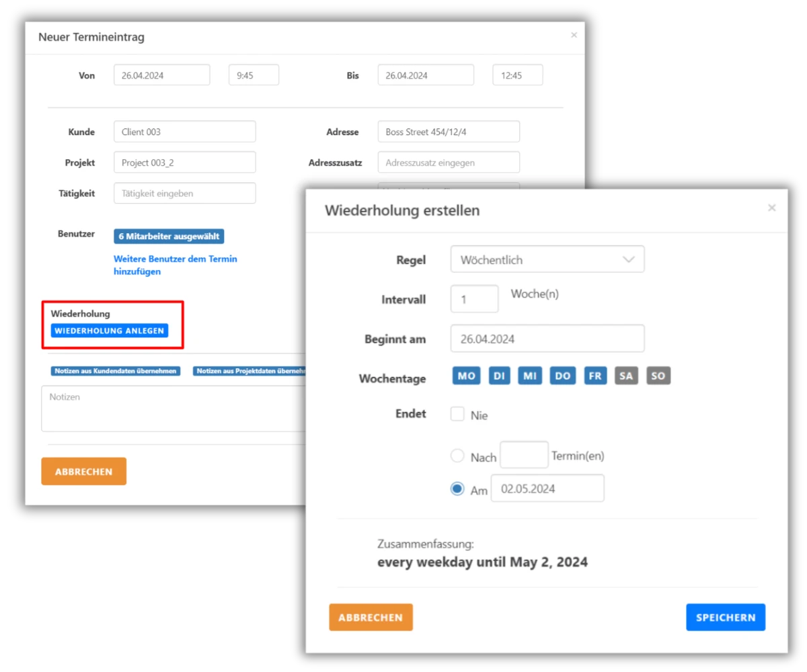The image size is (807, 672).
Task: Click Weitere Benutzer dem Termin hinzufügen link
Action: (175, 265)
